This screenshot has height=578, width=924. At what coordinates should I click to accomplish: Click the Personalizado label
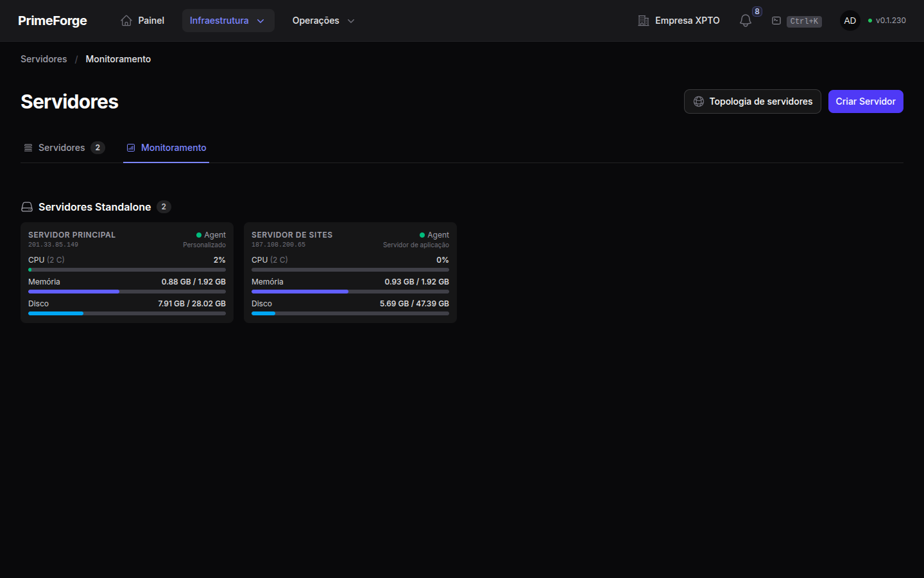pos(204,245)
